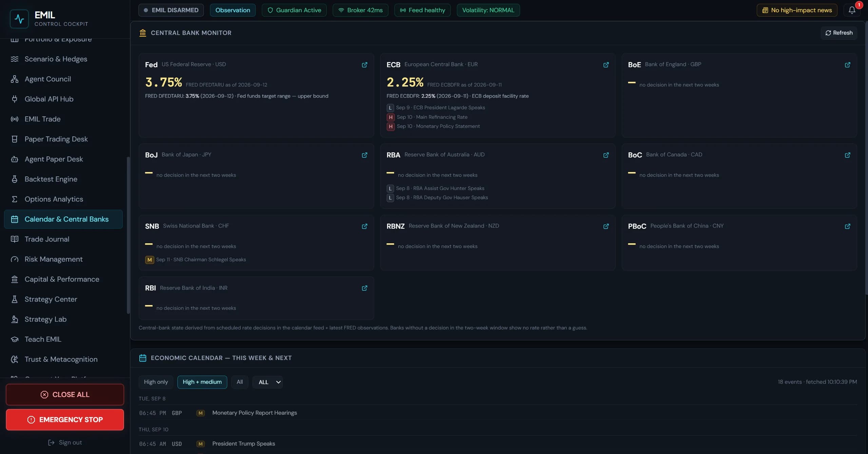Open RBNZ external link icon

tap(606, 226)
